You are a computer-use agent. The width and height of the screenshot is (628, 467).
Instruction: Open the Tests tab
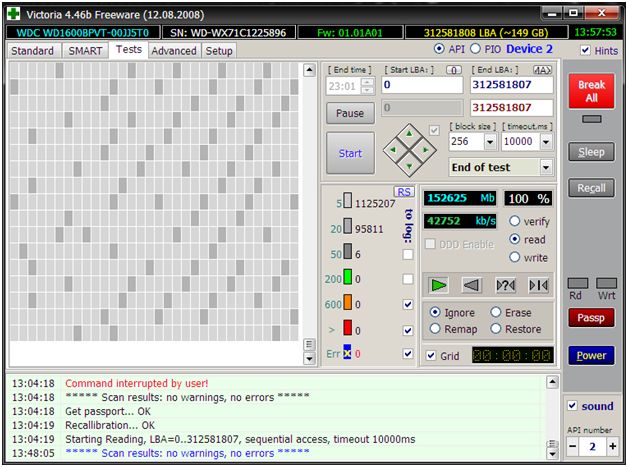click(x=129, y=50)
